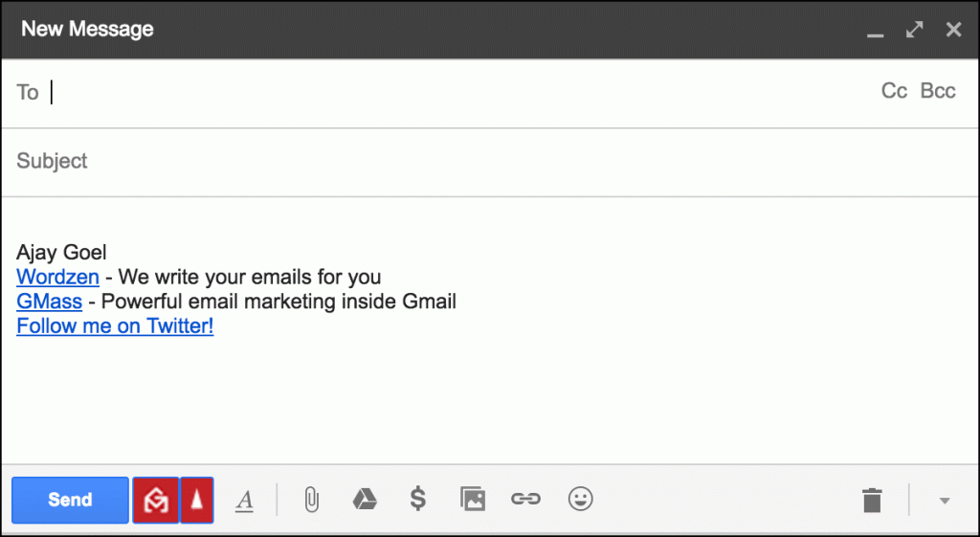The height and width of the screenshot is (537, 980).
Task: Click the Follow me on Twitter link
Action: pyautogui.click(x=115, y=325)
